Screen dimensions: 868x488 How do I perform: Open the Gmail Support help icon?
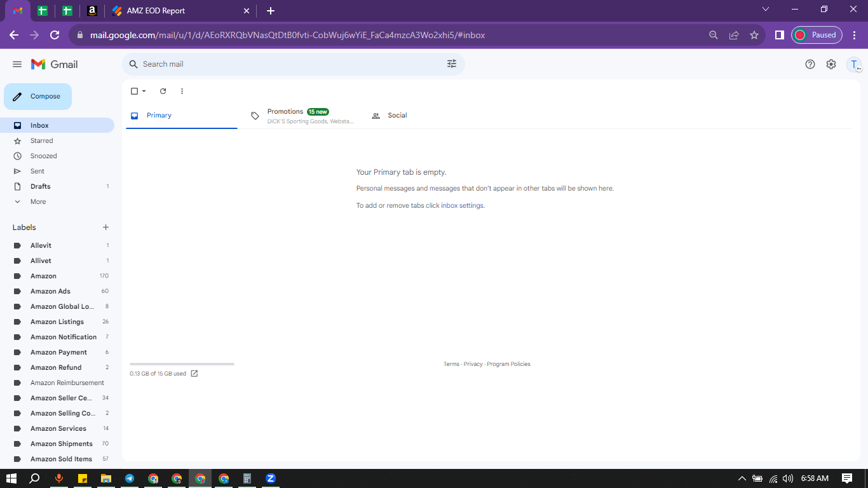pyautogui.click(x=810, y=64)
